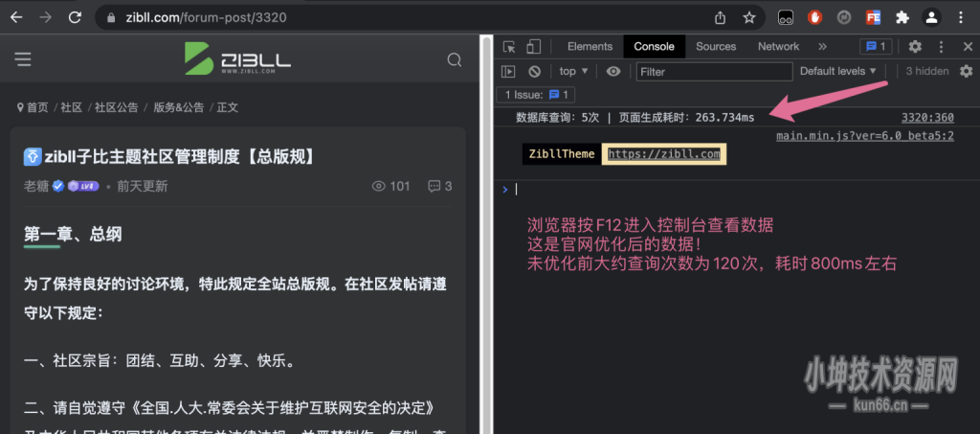
Task: Click the browser forward arrow
Action: [46, 17]
